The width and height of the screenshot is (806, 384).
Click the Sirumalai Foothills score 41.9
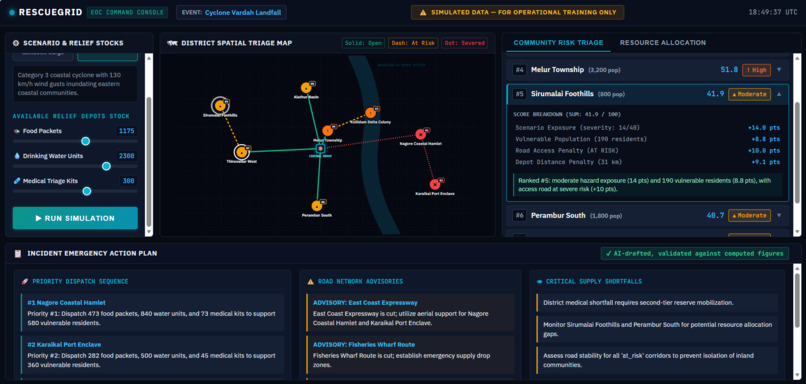click(715, 94)
